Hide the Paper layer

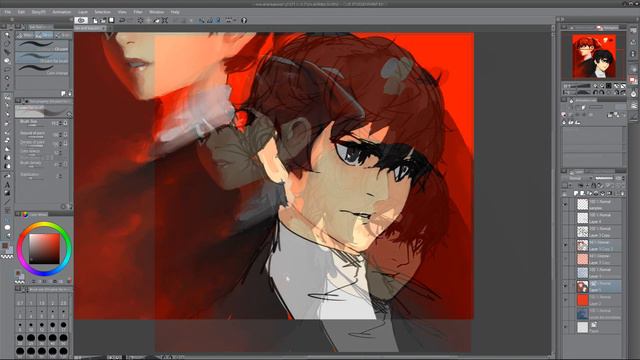coord(566,327)
